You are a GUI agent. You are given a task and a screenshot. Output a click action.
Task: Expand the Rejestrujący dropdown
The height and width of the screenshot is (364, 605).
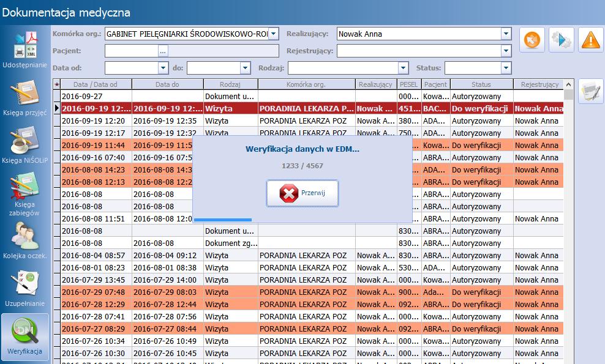pos(506,51)
